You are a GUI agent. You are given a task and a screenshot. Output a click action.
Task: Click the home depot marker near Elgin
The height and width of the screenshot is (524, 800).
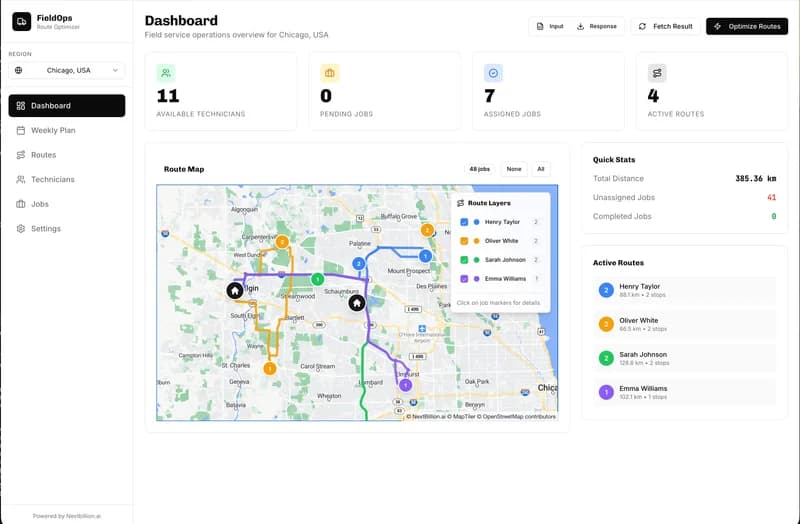tap(235, 290)
